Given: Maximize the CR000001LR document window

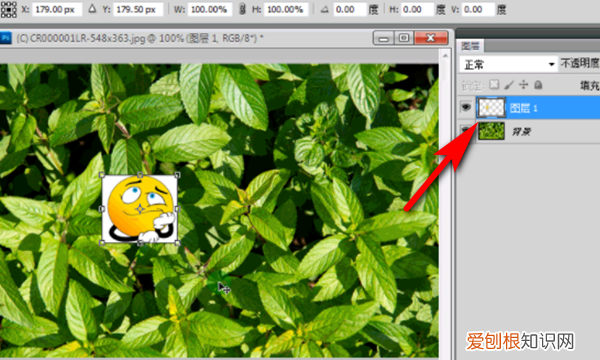Looking at the screenshot, I should [404, 38].
